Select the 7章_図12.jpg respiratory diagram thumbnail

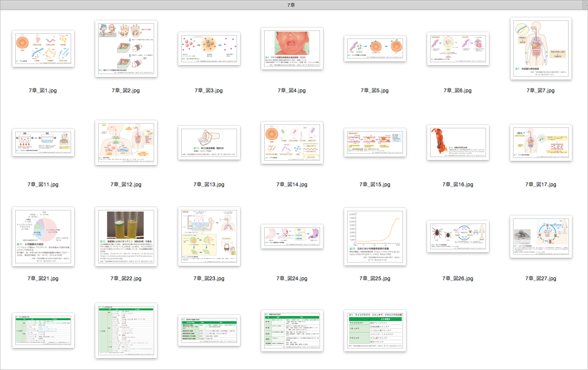pyautogui.click(x=126, y=142)
